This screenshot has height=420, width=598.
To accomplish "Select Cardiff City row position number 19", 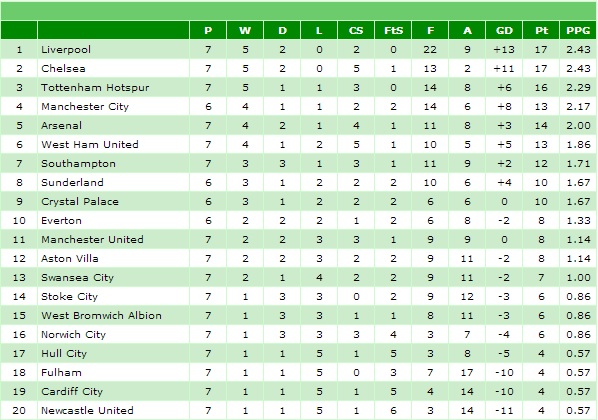I will coord(19,392).
